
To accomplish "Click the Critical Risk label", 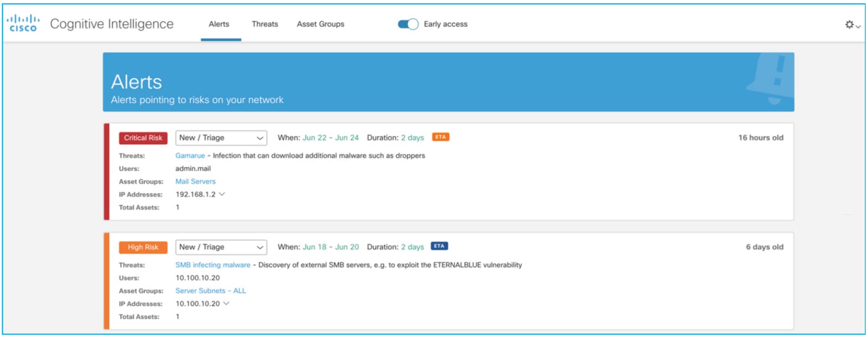I will pyautogui.click(x=143, y=138).
